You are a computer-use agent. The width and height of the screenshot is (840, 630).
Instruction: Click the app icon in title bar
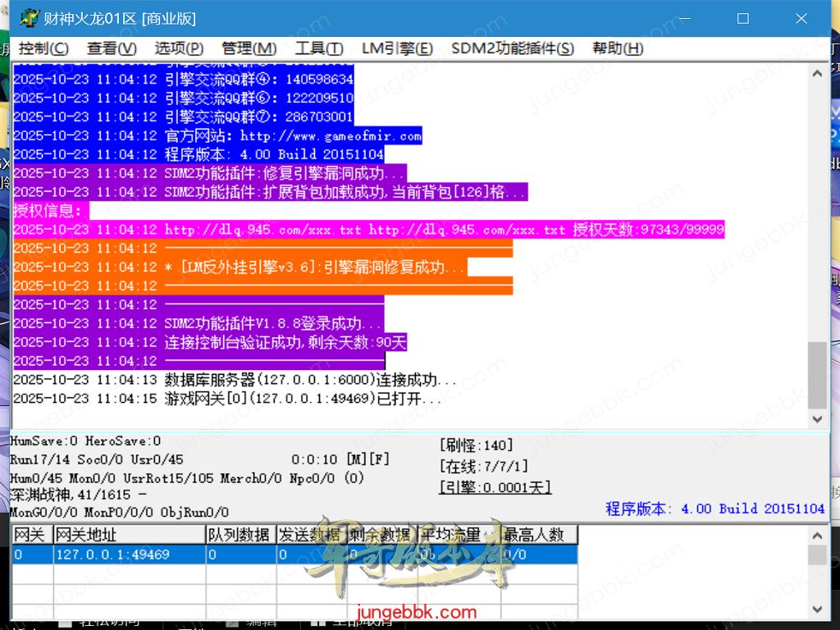pyautogui.click(x=30, y=18)
